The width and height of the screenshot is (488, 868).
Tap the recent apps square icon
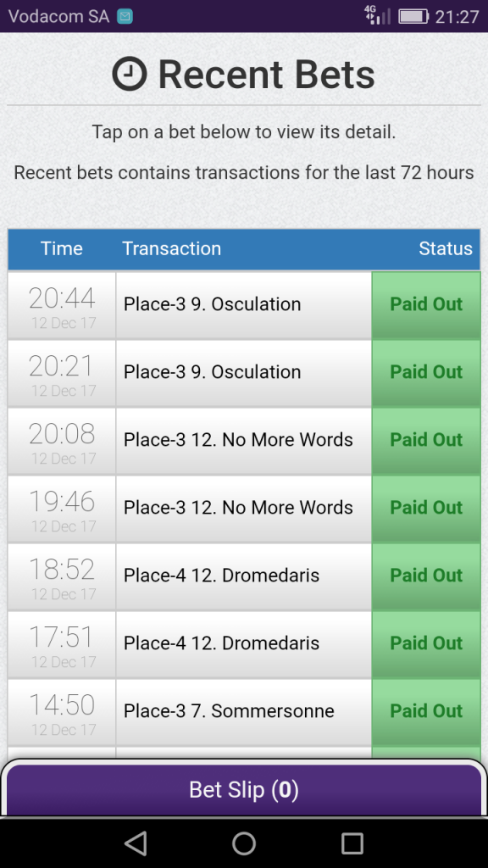coord(352,843)
